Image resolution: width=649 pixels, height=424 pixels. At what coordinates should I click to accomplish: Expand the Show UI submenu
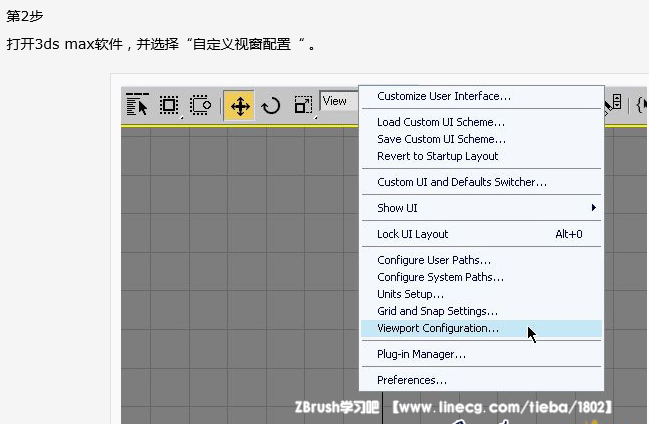pos(481,208)
